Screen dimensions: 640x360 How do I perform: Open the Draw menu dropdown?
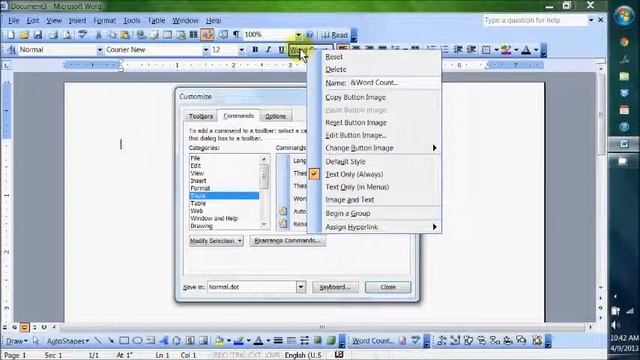click(16, 341)
